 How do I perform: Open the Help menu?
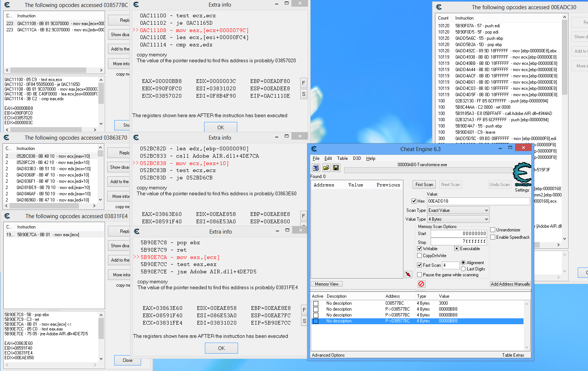[x=371, y=158]
